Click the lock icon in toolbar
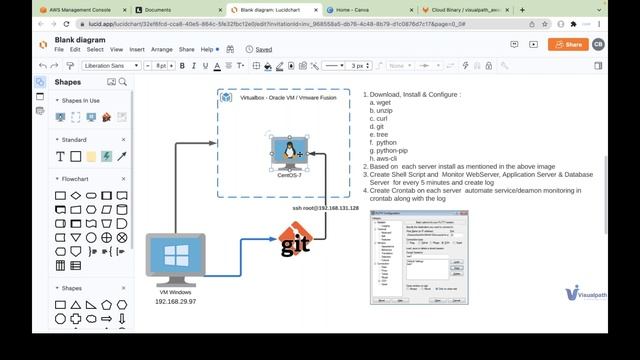 coord(489,66)
